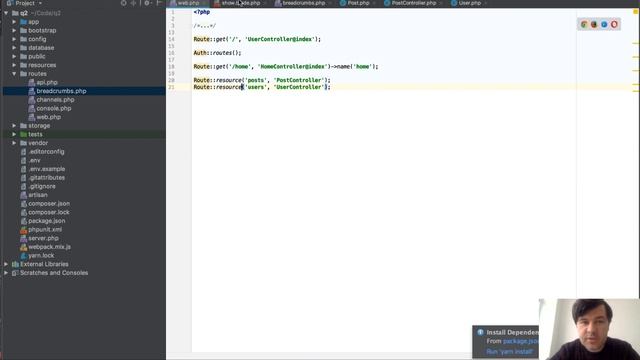The image size is (640, 360).
Task: Select console.php in project tree
Action: pyautogui.click(x=54, y=108)
